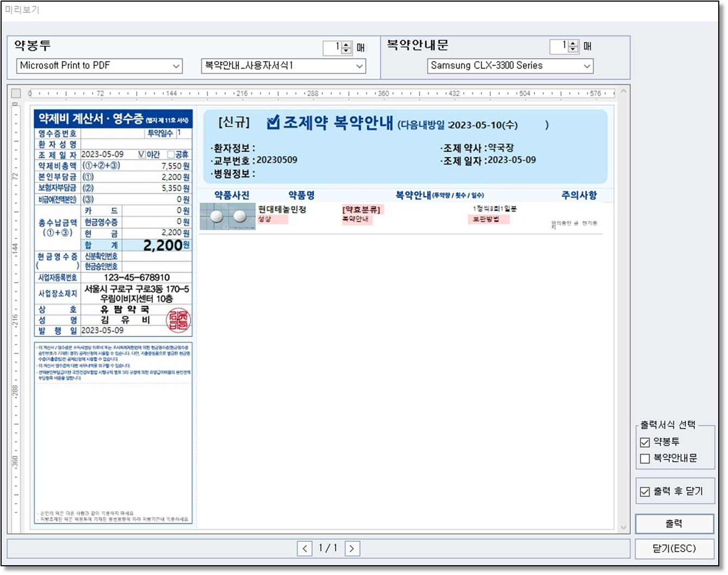
Task: Go to next preview page arrow
Action: point(352,548)
